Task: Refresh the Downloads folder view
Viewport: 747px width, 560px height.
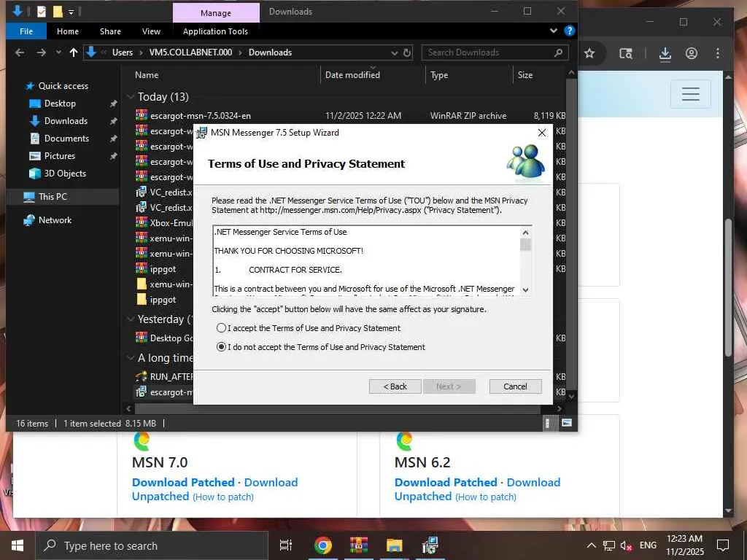Action: [x=407, y=52]
